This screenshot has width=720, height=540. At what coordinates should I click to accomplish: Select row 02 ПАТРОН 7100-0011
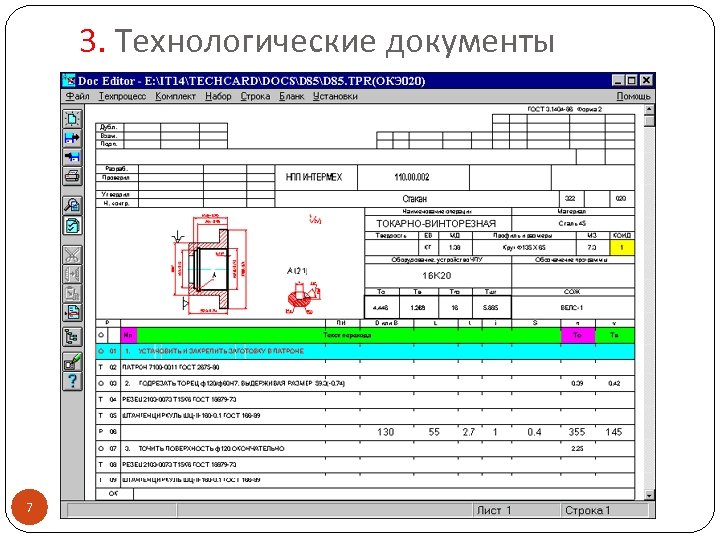click(365, 367)
